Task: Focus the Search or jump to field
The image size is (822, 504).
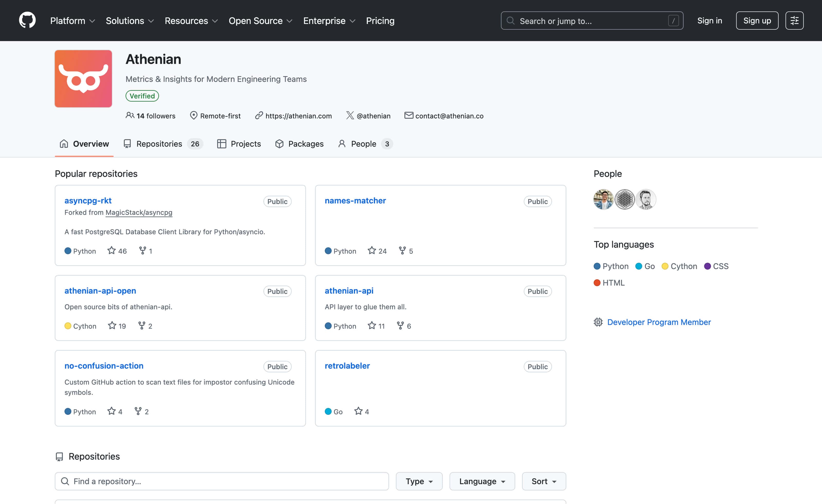Action: click(592, 21)
